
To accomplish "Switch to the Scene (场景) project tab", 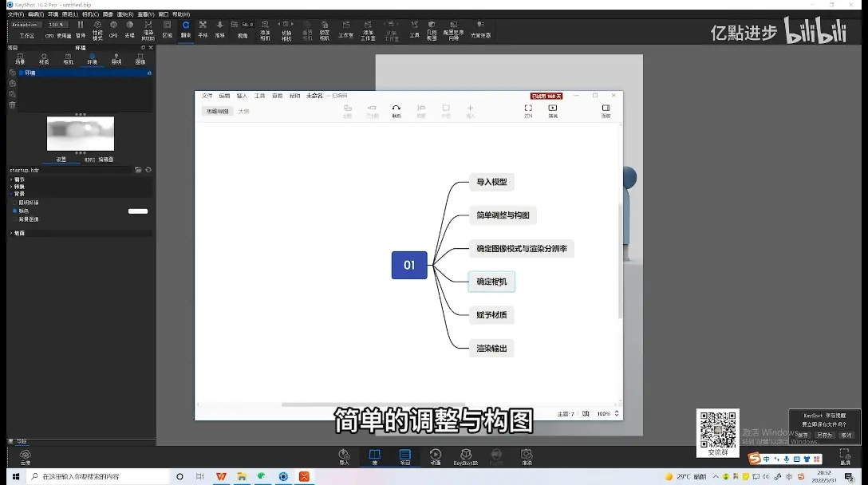I will tap(20, 59).
